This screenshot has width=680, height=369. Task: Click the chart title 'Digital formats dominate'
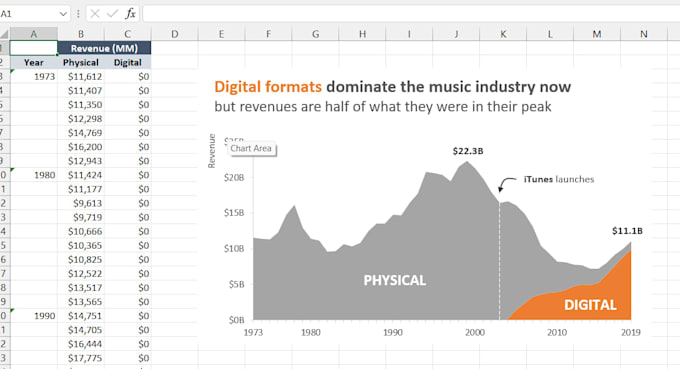coord(392,87)
